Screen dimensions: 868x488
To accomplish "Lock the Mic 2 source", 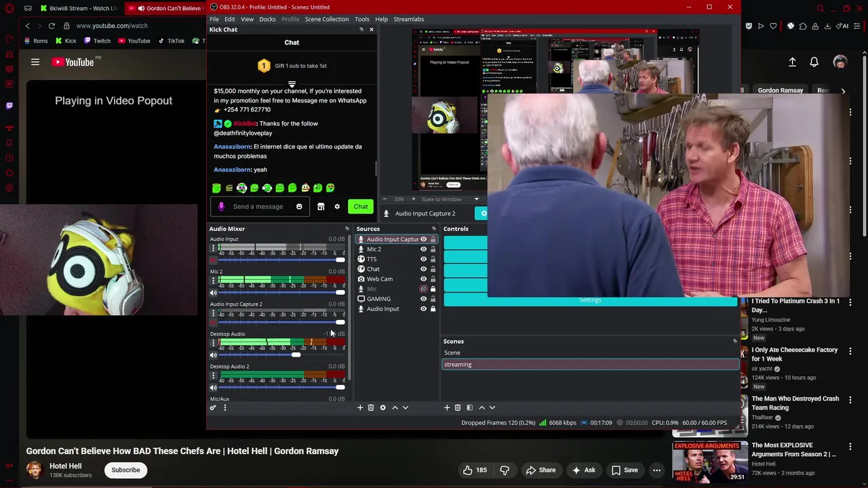I will coord(433,249).
